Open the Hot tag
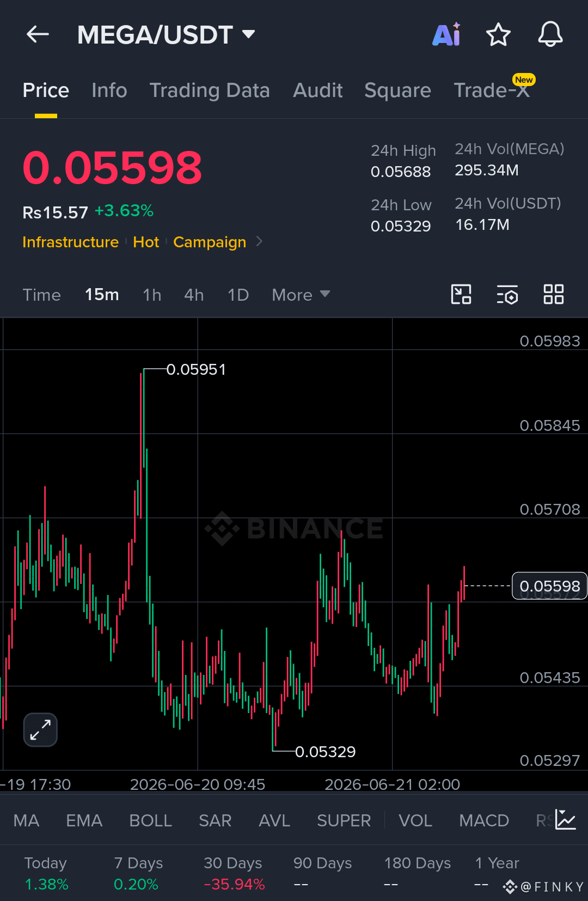 point(146,242)
